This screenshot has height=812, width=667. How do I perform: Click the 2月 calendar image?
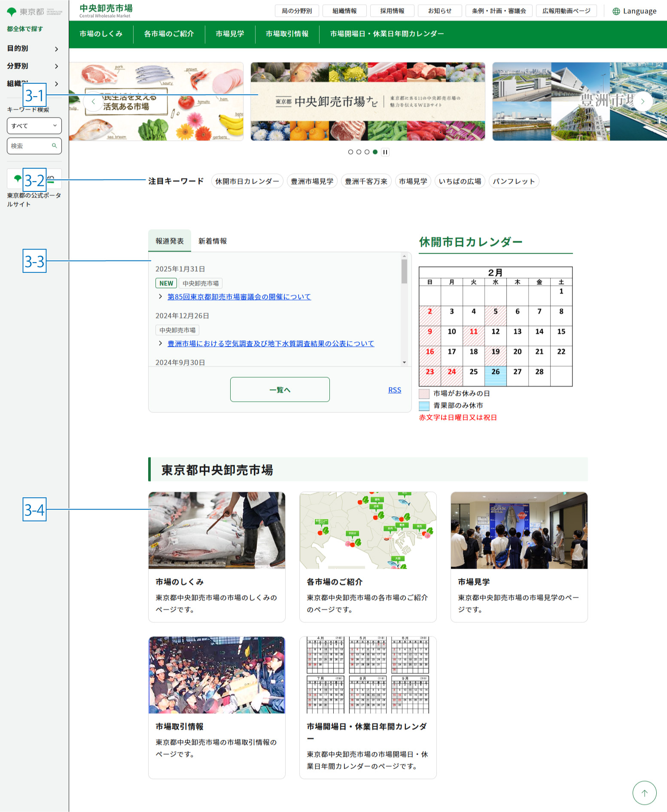pos(496,327)
